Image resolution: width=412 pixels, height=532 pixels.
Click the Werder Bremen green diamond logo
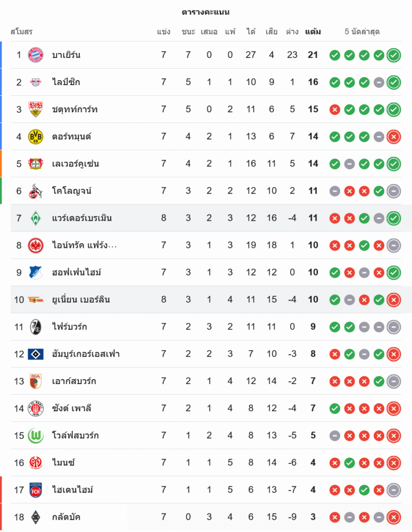(36, 218)
